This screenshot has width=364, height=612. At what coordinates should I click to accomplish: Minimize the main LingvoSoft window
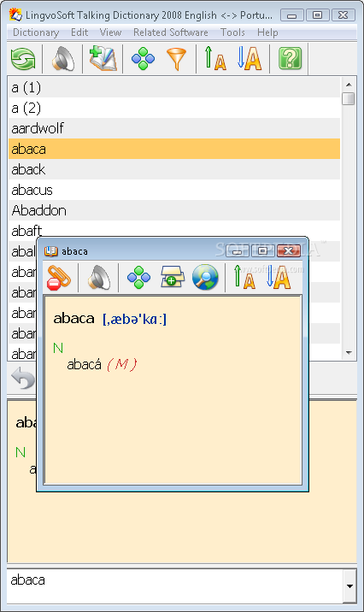click(292, 15)
